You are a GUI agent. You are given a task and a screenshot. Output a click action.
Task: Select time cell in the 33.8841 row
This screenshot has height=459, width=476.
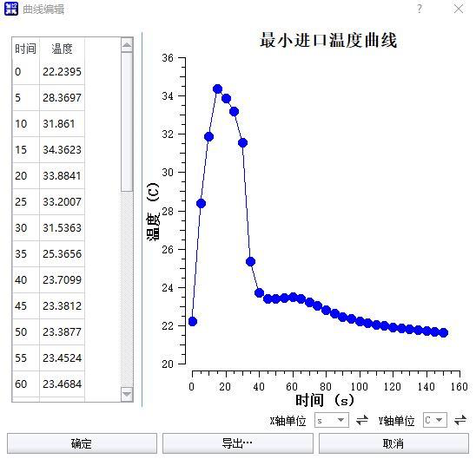pyautogui.click(x=26, y=176)
